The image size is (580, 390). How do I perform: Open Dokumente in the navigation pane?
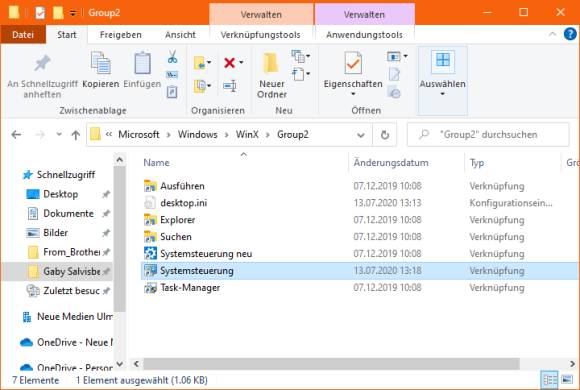tap(68, 214)
